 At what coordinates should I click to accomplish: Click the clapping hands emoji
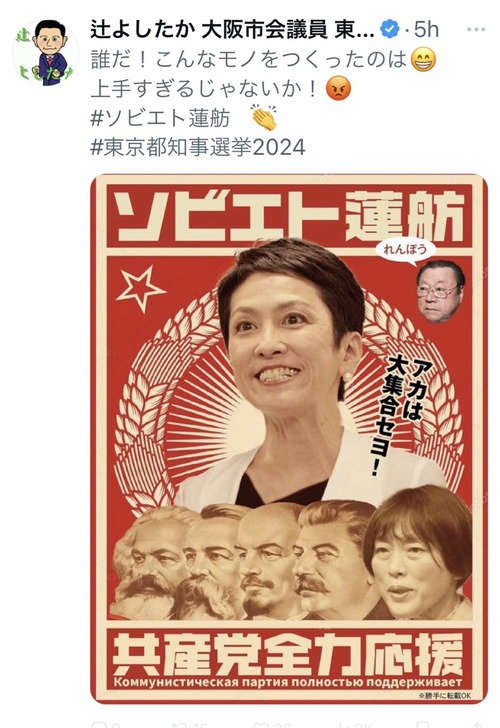tap(264, 117)
